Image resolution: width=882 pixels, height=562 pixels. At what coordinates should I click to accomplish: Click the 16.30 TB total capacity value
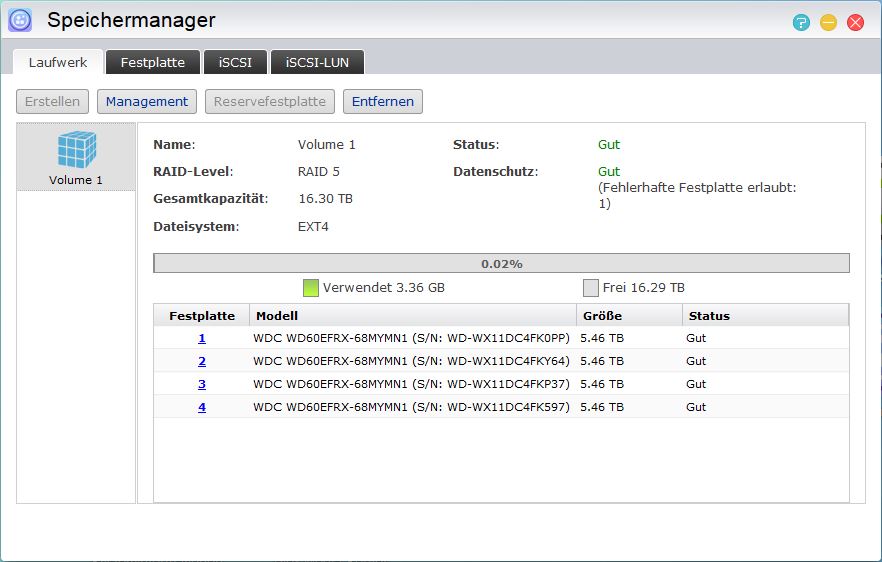tap(325, 199)
